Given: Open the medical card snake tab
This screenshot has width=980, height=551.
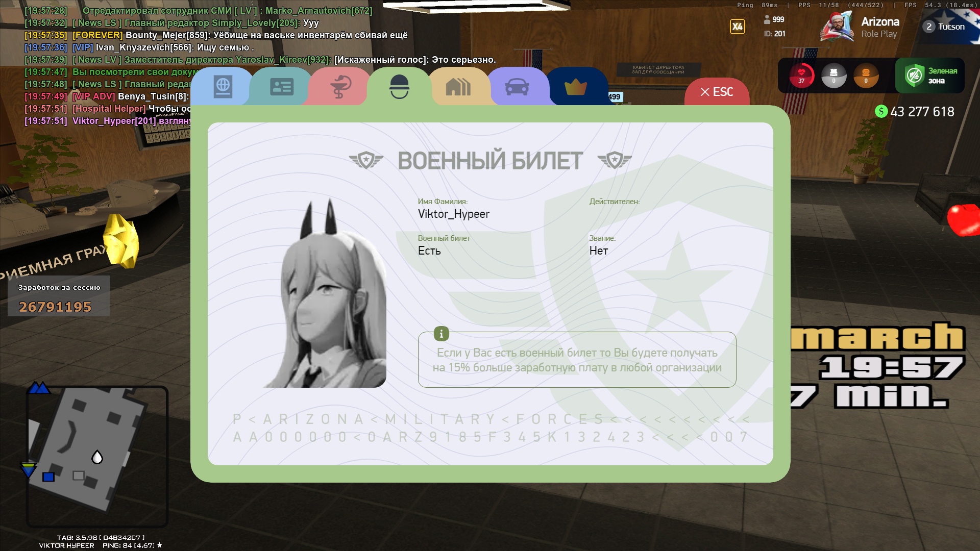Looking at the screenshot, I should click(340, 87).
